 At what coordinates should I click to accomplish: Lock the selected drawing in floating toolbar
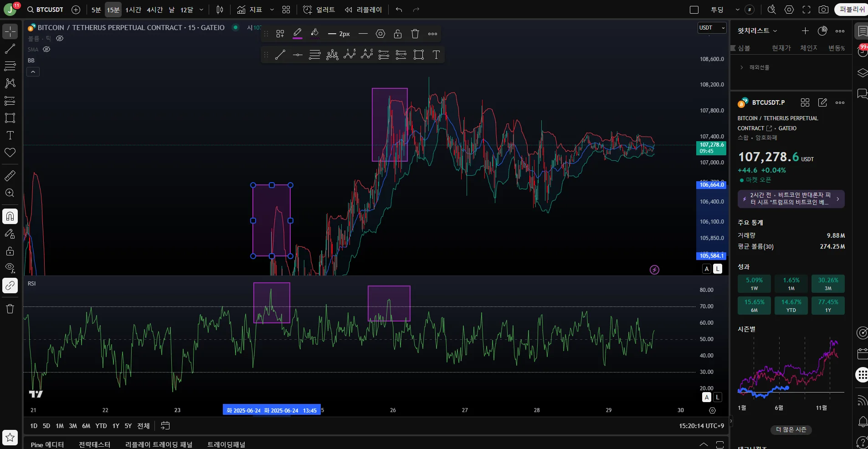click(x=397, y=34)
